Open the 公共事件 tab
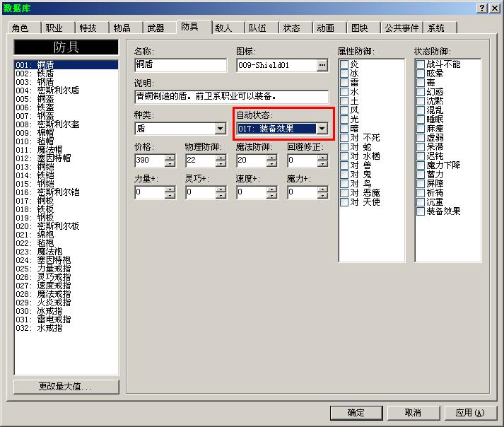 402,28
